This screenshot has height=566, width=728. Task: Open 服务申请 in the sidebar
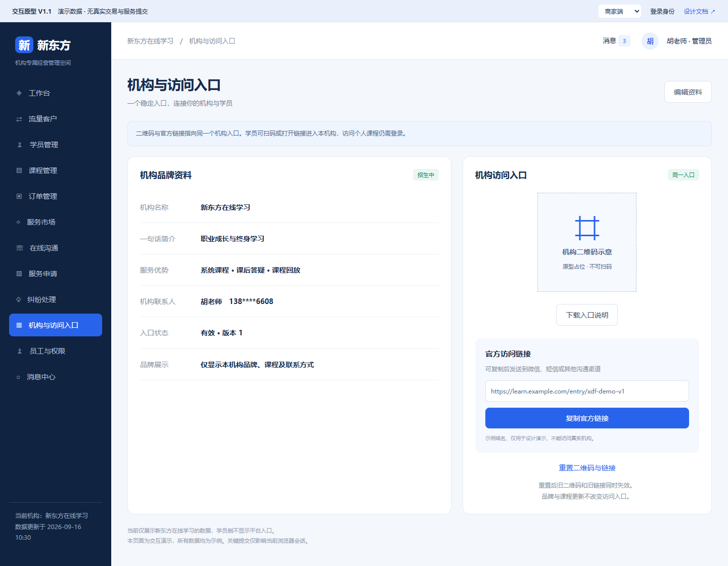coord(56,274)
